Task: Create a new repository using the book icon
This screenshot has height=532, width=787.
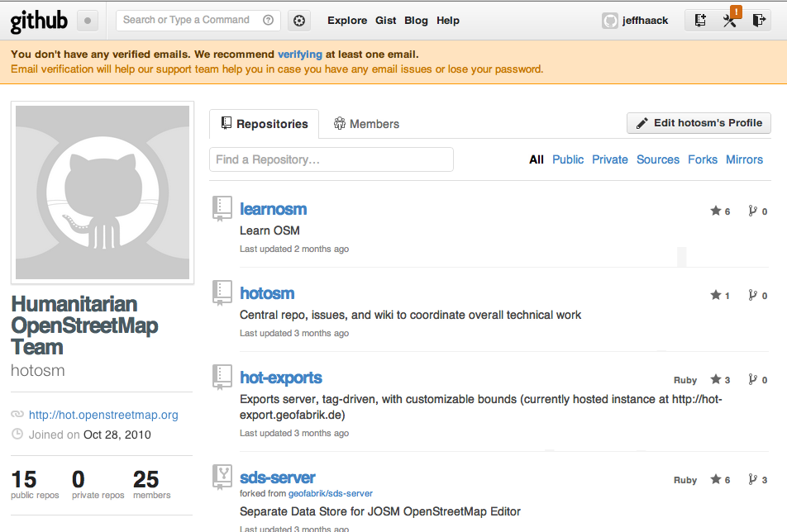Action: [700, 18]
